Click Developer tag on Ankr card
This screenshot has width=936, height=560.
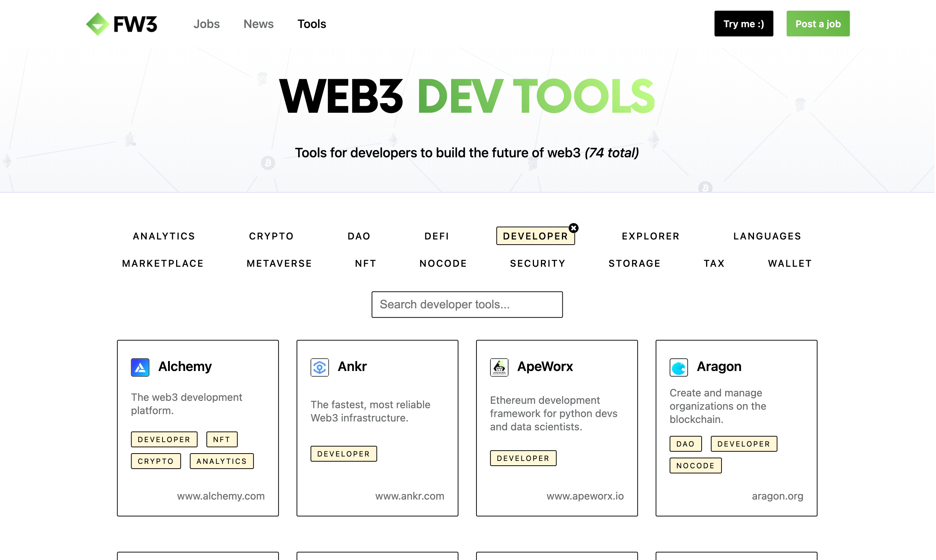pyautogui.click(x=344, y=454)
